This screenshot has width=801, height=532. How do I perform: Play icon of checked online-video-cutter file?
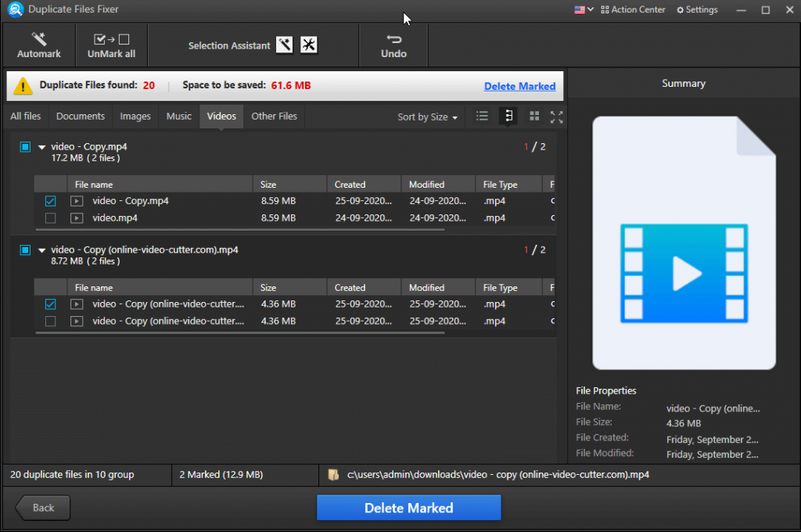pos(77,304)
